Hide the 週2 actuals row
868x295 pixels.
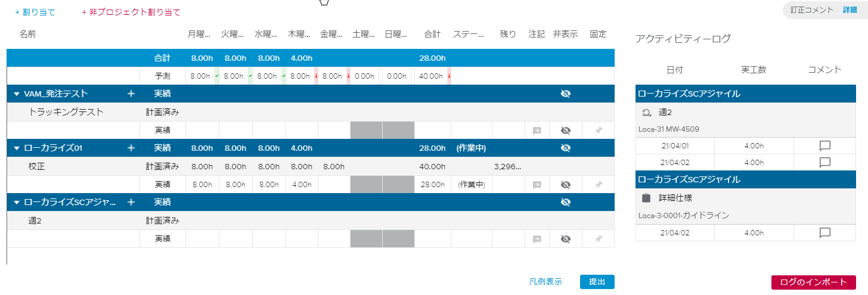pos(565,239)
